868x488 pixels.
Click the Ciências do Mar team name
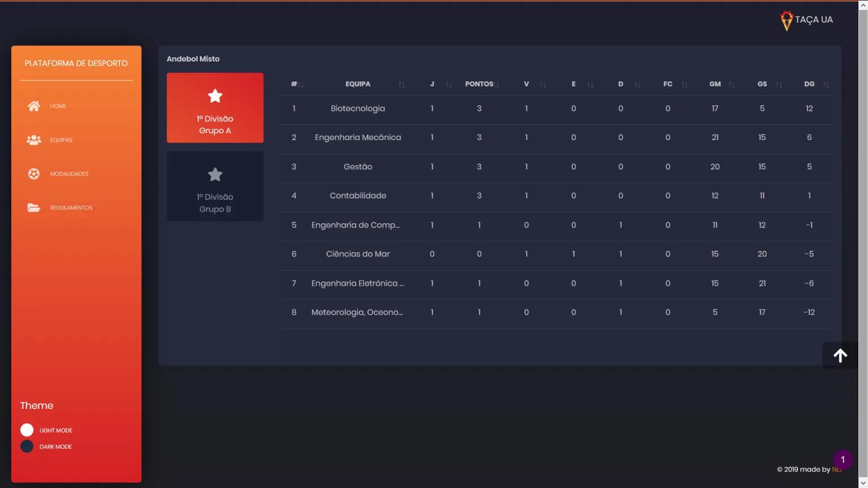point(358,254)
